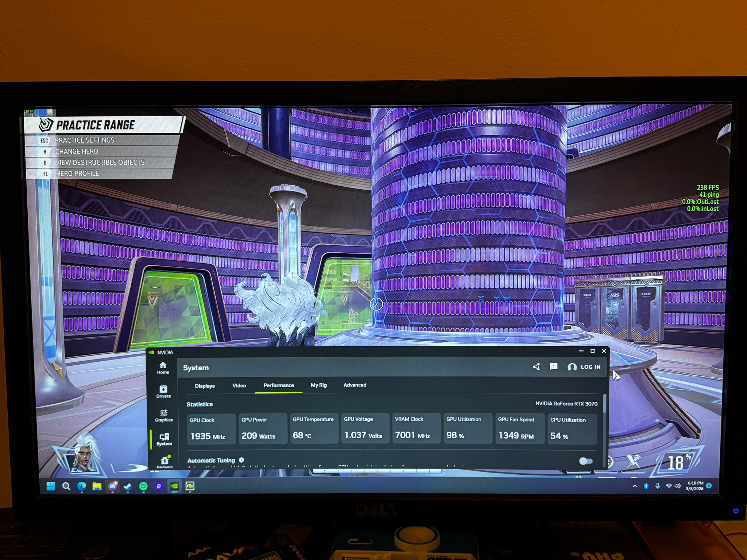Switch to the Displays tab
The width and height of the screenshot is (747, 560).
pos(205,386)
